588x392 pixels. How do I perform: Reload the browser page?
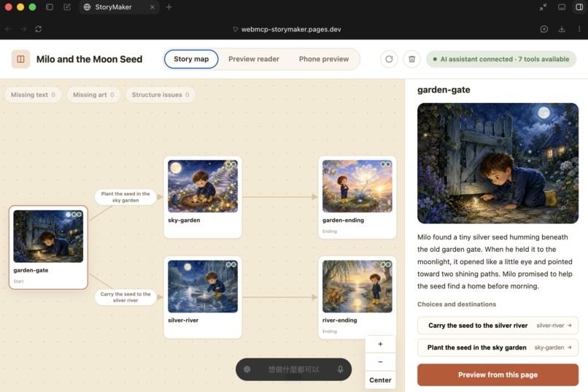pos(38,29)
